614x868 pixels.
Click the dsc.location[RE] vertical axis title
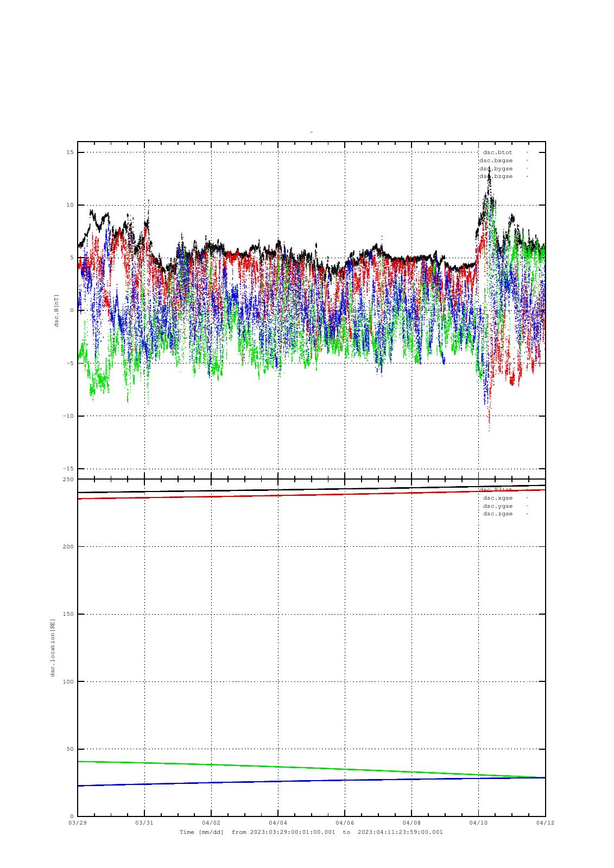coord(53,647)
